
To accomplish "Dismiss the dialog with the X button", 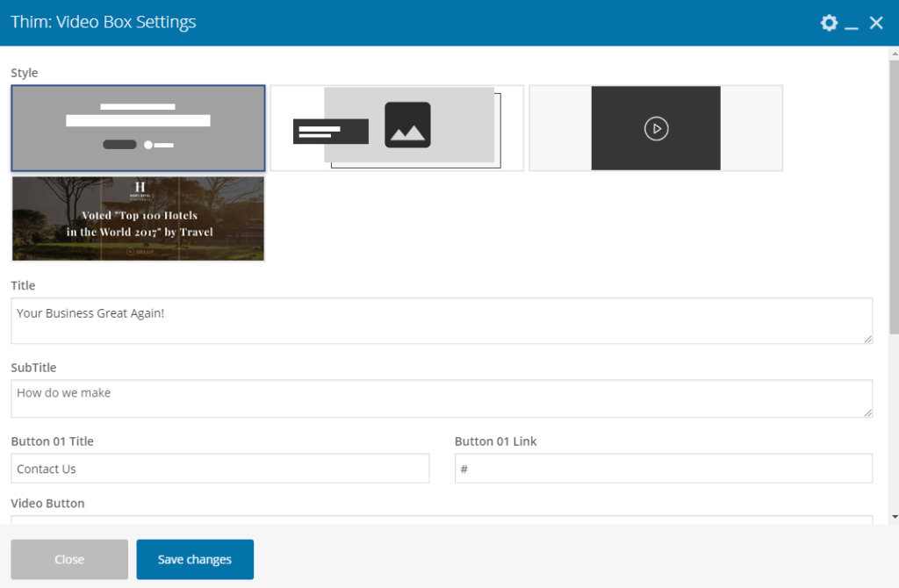I will (x=876, y=23).
